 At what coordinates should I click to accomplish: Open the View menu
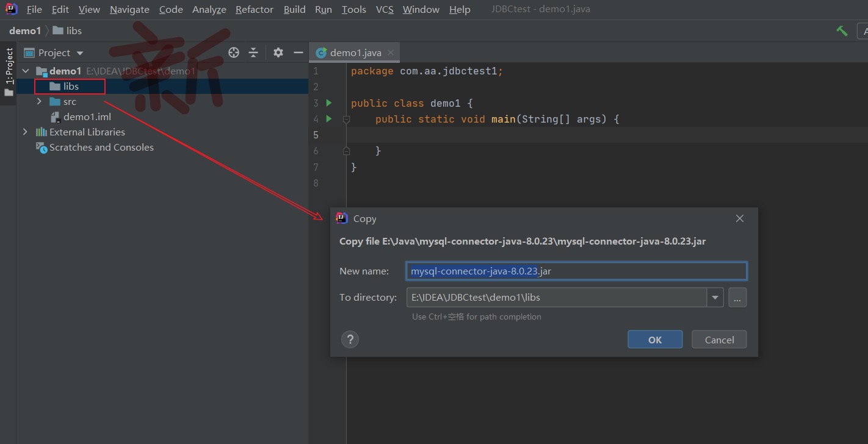[x=89, y=9]
